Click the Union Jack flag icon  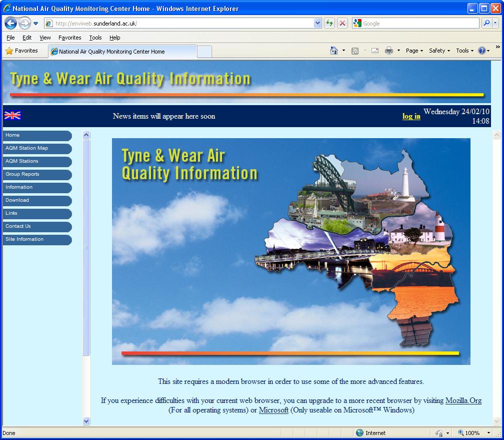pos(12,116)
